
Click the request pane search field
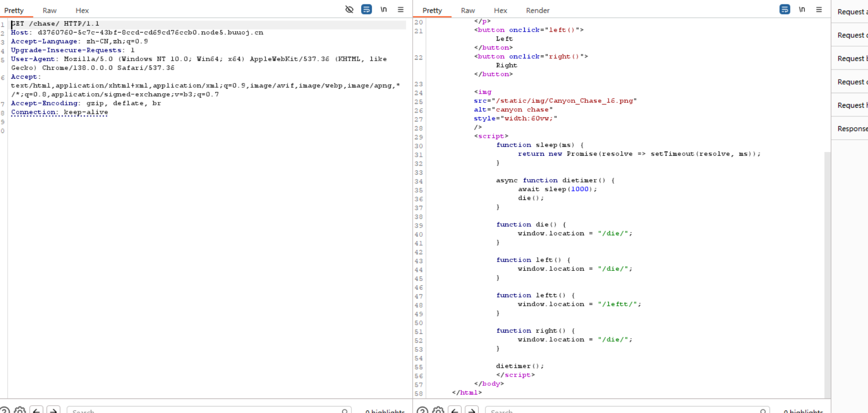(209, 411)
